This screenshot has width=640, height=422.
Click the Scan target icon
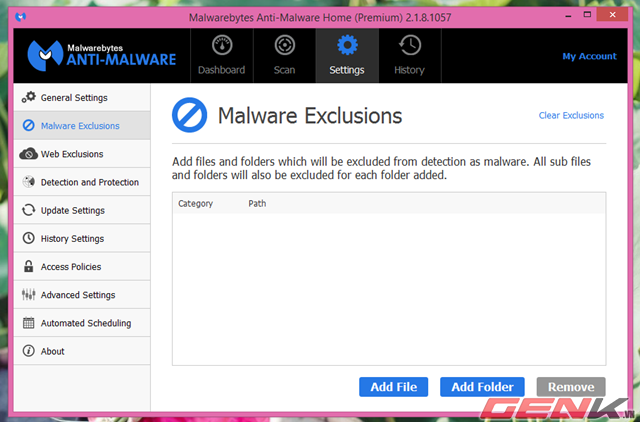(284, 45)
